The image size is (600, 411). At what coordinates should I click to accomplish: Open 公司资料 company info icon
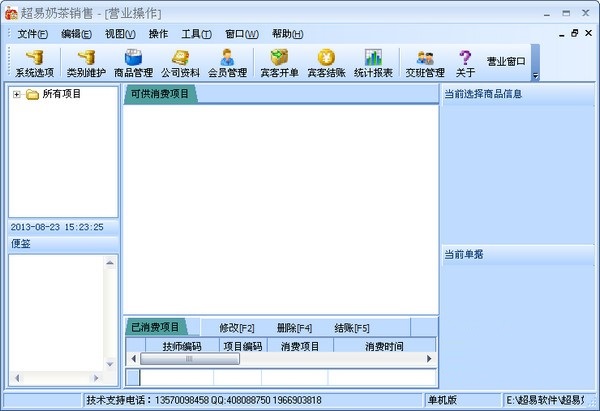pos(180,63)
